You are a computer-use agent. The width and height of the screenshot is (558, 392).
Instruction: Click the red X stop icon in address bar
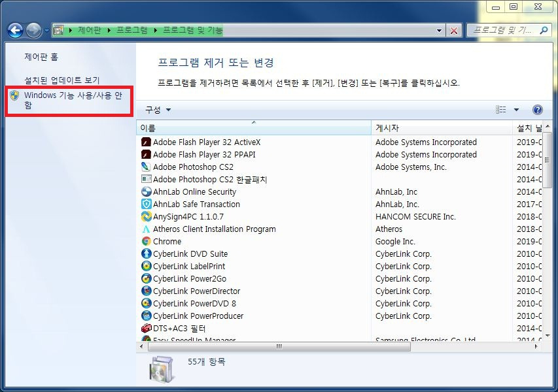pos(454,29)
